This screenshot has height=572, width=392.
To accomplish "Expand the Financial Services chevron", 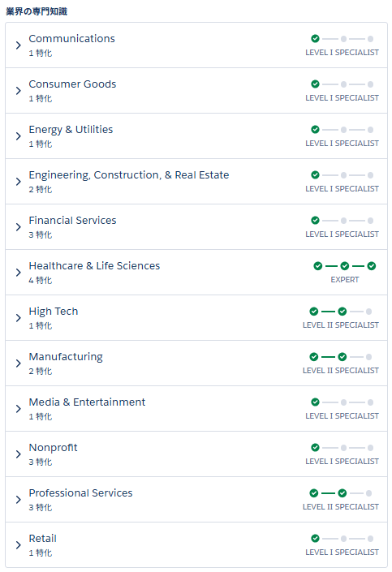I will [18, 227].
